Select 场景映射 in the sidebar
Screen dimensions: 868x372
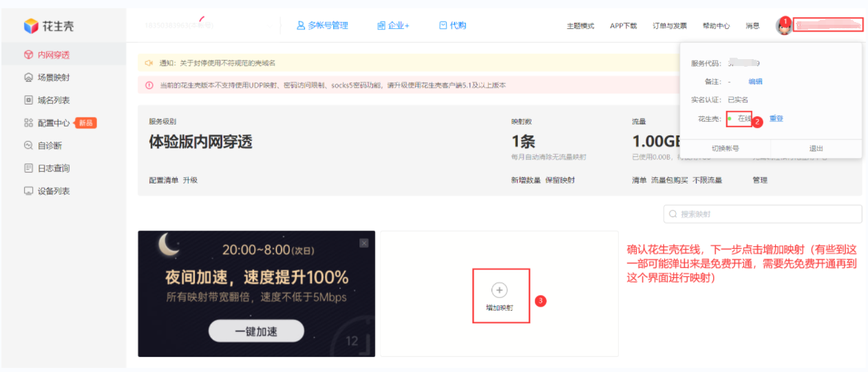click(53, 78)
